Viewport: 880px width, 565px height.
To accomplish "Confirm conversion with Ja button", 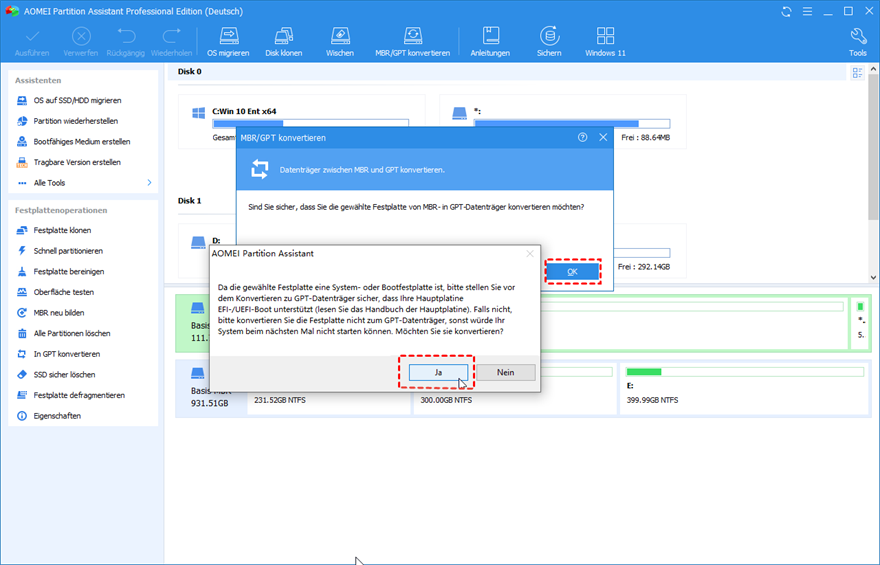I will (438, 372).
